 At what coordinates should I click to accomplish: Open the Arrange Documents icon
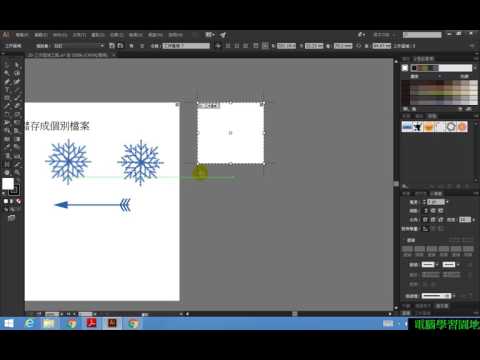210,35
